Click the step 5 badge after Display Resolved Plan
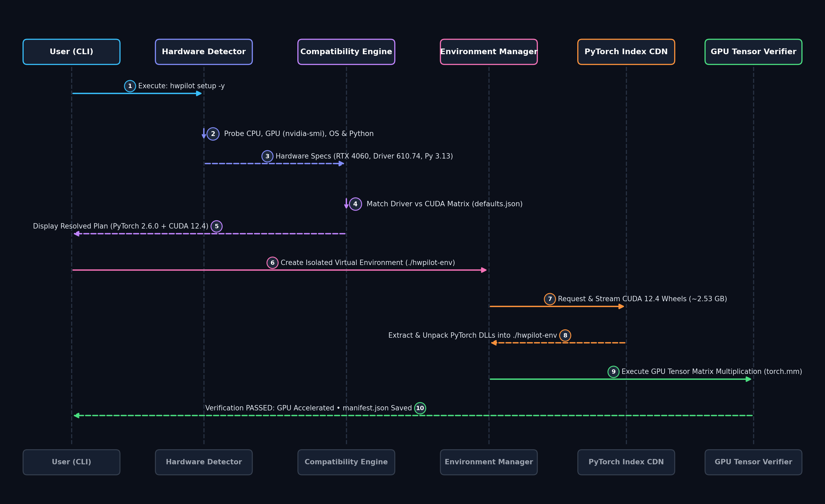 [217, 227]
